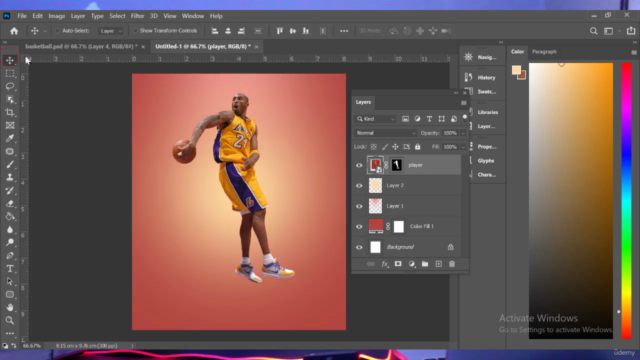Screen dimensions: 640x360
Task: Hide Layer 2 visibility eye
Action: point(359,186)
